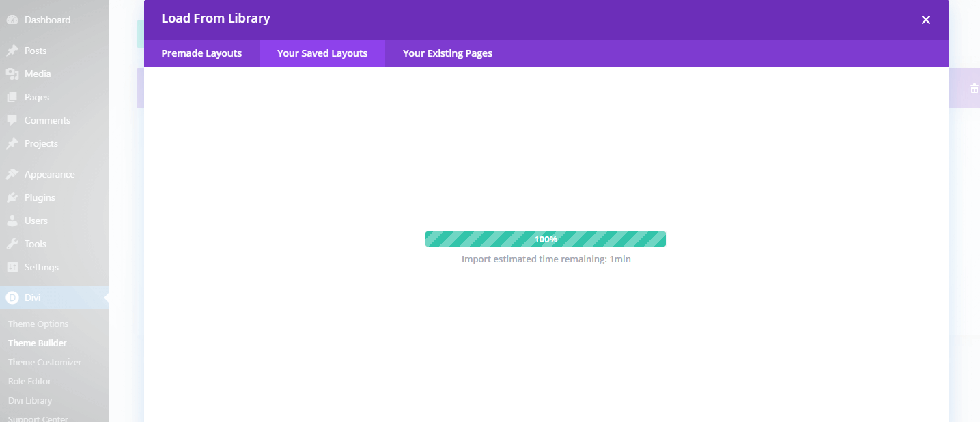Open Theme Builder submenu link
The width and height of the screenshot is (980, 422).
click(38, 343)
